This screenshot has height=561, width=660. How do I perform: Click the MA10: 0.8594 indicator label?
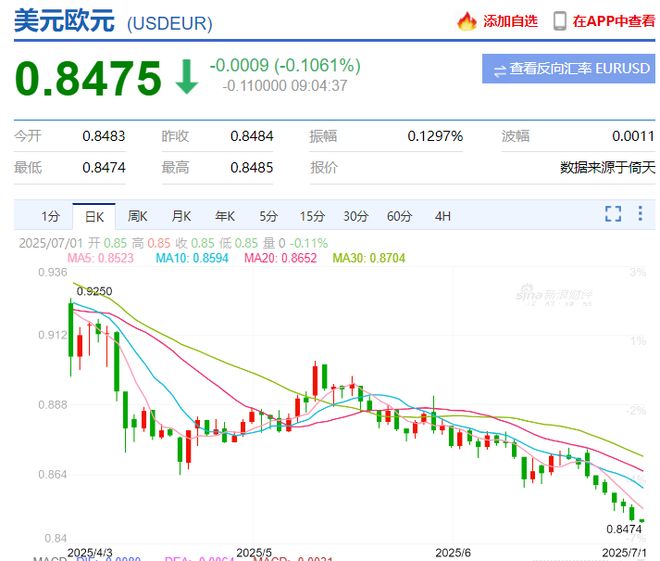pyautogui.click(x=192, y=258)
